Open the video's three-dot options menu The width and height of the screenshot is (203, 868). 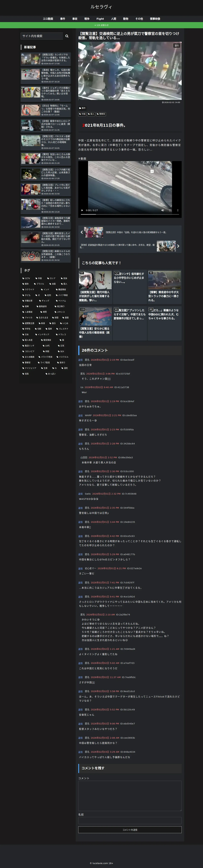(178, 210)
